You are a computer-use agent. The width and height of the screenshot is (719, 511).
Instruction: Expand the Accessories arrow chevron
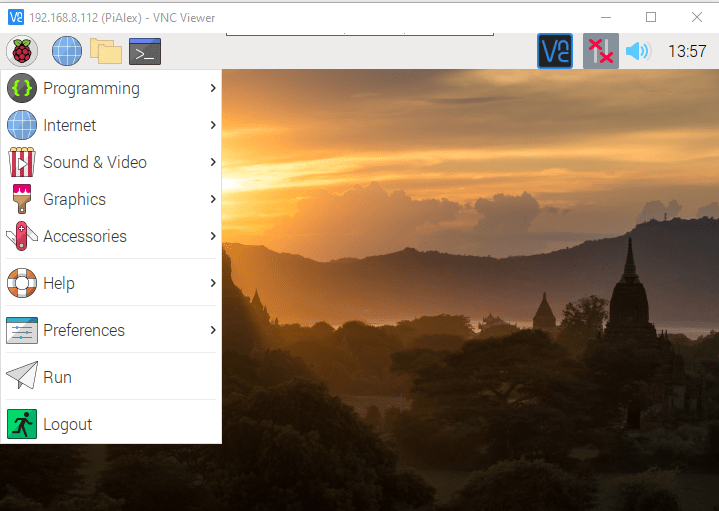coord(213,236)
